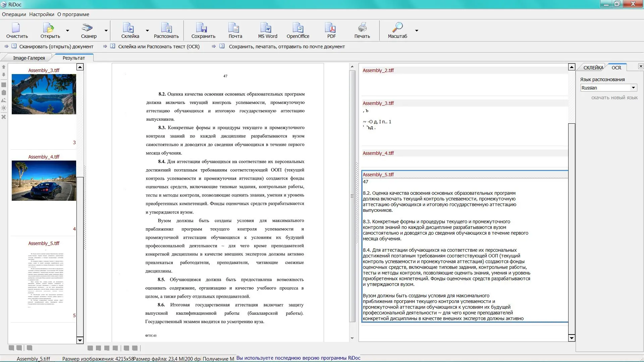Click the thumbnail list scroll down arrow
The image size is (644, 362).
80,340
